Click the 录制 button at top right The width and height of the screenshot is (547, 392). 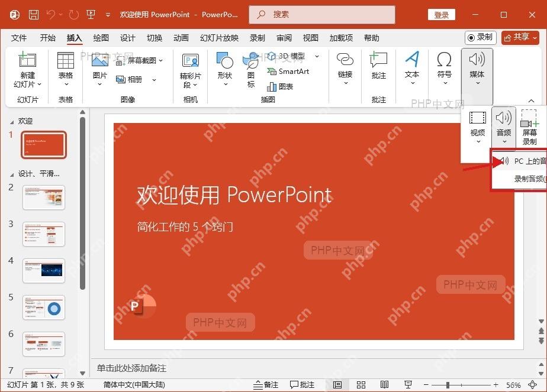click(x=480, y=37)
